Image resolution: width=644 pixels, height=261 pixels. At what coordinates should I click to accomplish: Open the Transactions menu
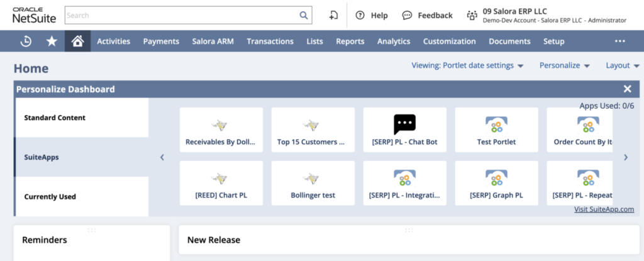(270, 42)
